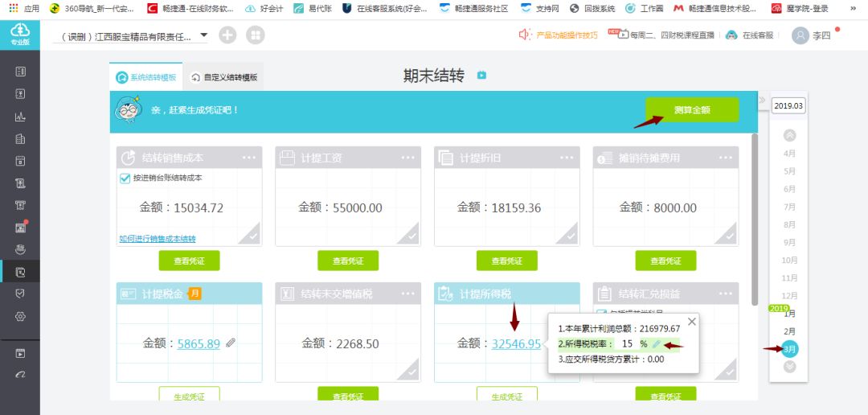Open the grid apps icon in header
868x415 pixels.
point(255,35)
